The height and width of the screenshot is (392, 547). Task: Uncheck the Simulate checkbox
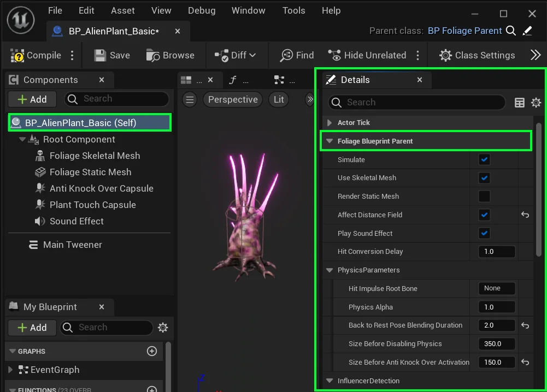pyautogui.click(x=484, y=159)
